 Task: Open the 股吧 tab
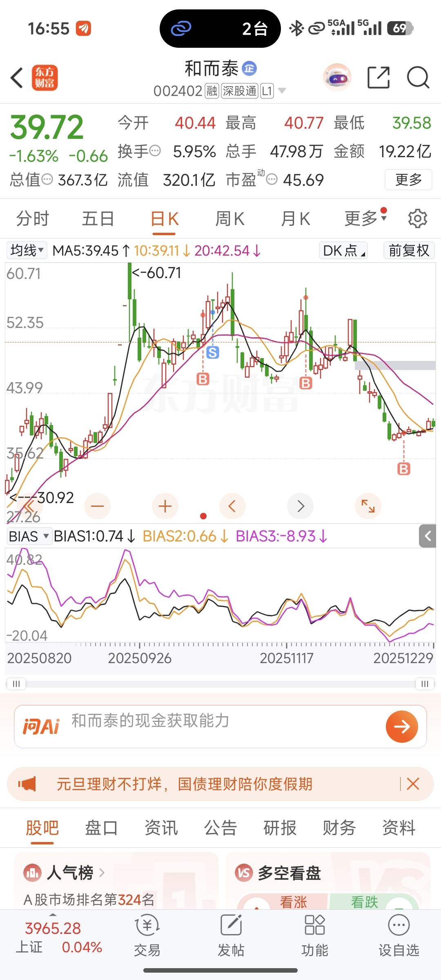tap(42, 828)
